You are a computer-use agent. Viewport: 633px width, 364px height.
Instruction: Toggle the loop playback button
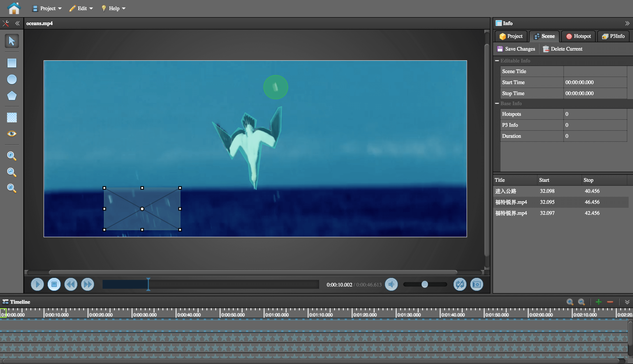pos(460,285)
